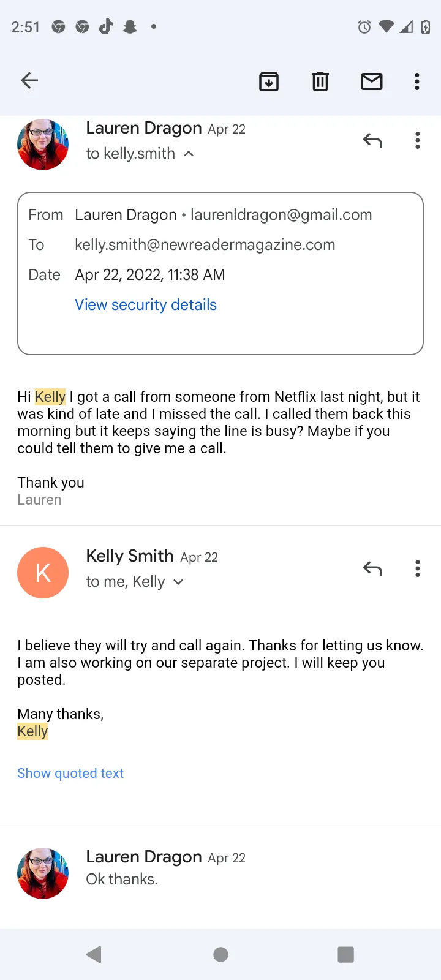Show quoted text in Kelly's reply

(x=70, y=774)
